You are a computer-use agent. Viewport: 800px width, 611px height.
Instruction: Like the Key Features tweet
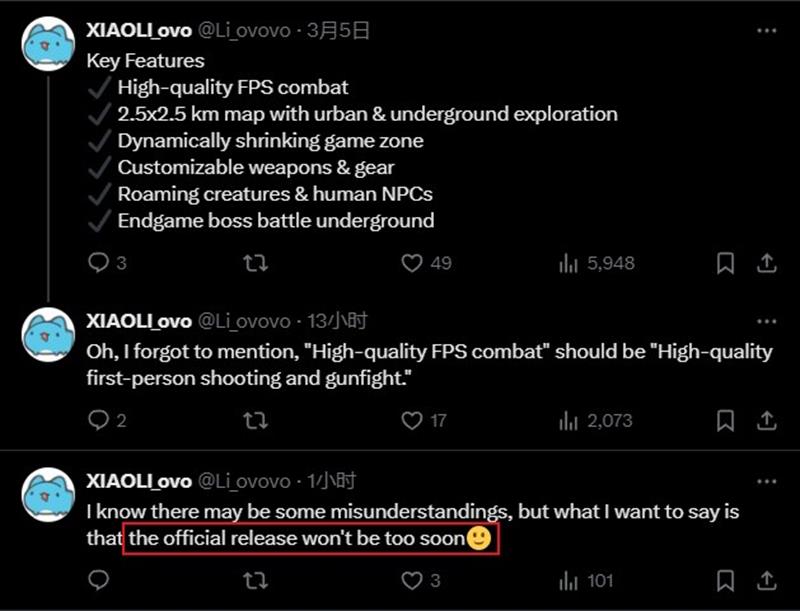tap(412, 263)
